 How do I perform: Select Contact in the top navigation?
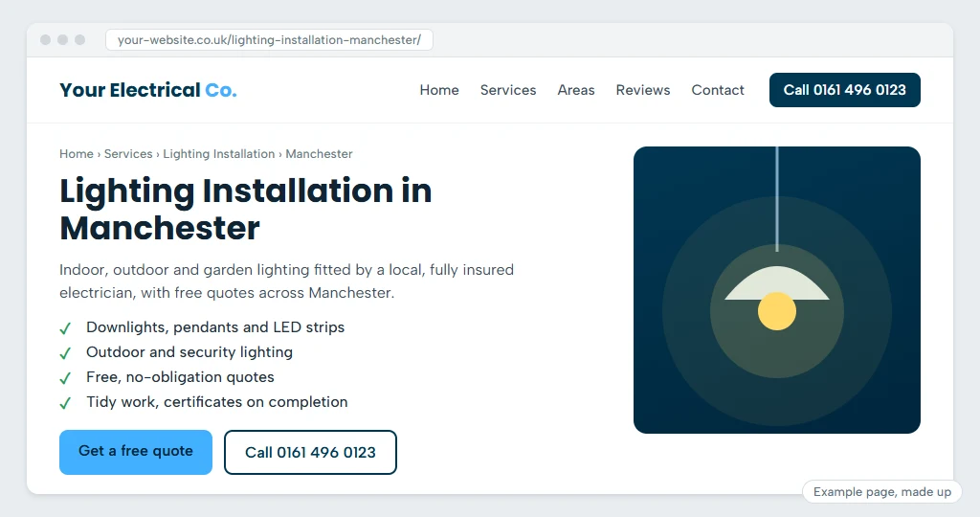coord(718,90)
